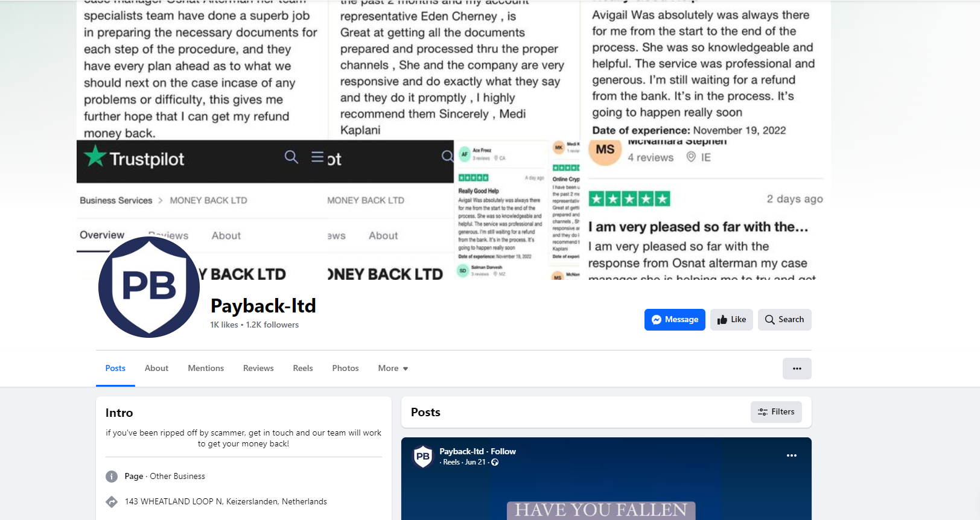Viewport: 980px width, 520px height.
Task: Click Follow next to Payback-ltd post
Action: [503, 451]
